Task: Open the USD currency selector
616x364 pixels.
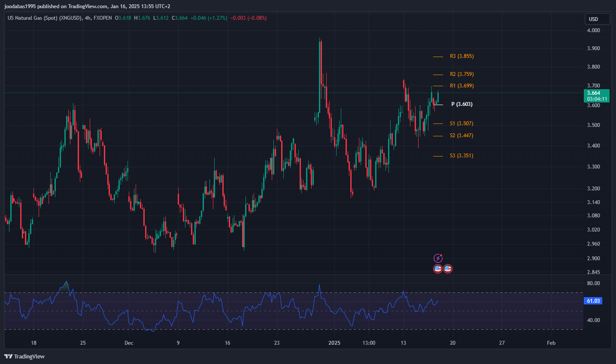Action: click(597, 19)
